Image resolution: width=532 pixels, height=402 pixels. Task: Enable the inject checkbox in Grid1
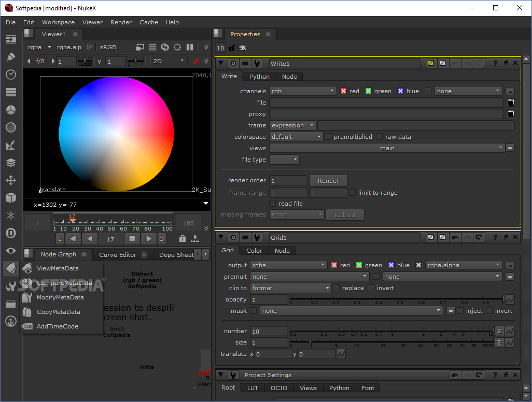click(460, 311)
